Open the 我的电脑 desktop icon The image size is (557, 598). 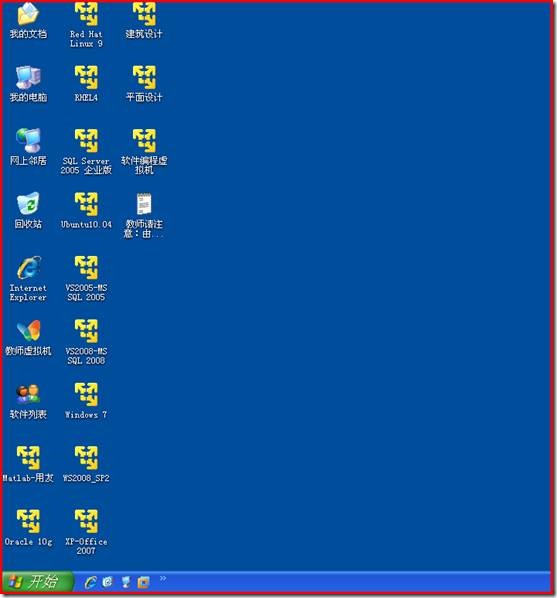click(28, 77)
